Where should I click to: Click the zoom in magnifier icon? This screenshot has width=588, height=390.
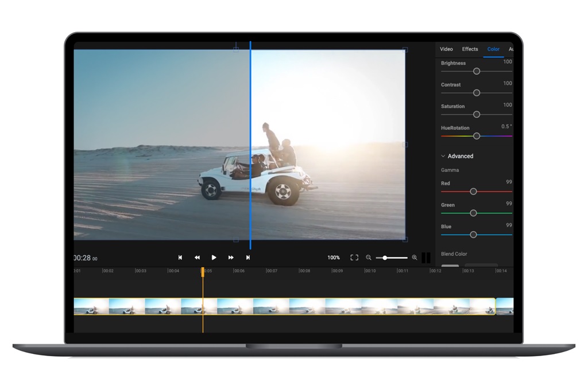tap(415, 258)
